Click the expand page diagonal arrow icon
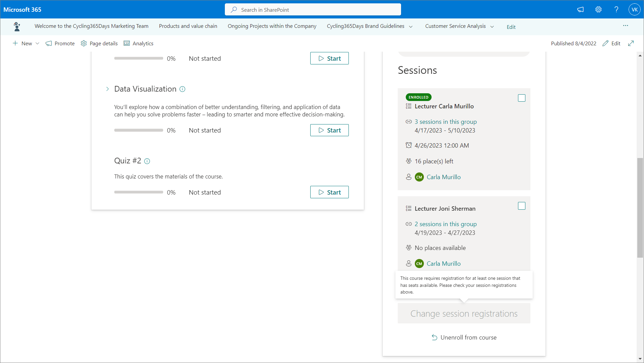644x363 pixels. click(631, 43)
